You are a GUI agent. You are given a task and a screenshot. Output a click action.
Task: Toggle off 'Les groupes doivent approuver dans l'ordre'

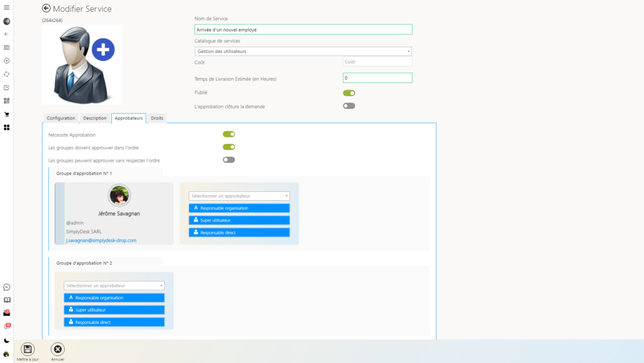229,147
